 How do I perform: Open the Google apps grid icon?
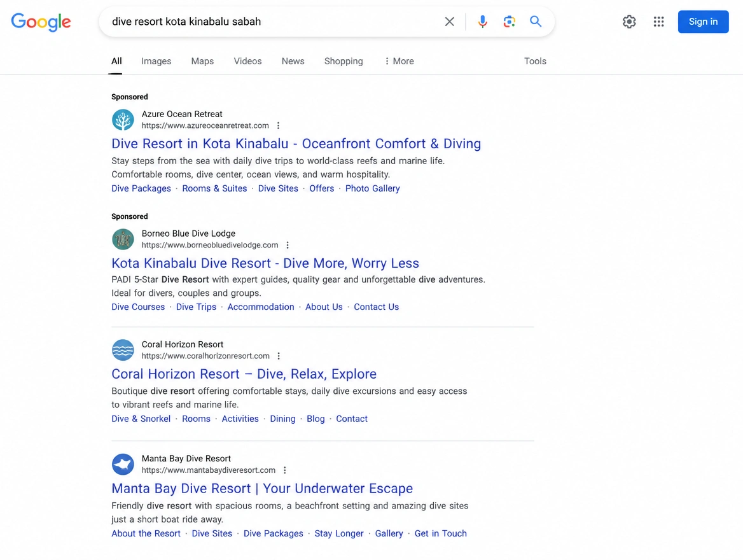(x=658, y=22)
